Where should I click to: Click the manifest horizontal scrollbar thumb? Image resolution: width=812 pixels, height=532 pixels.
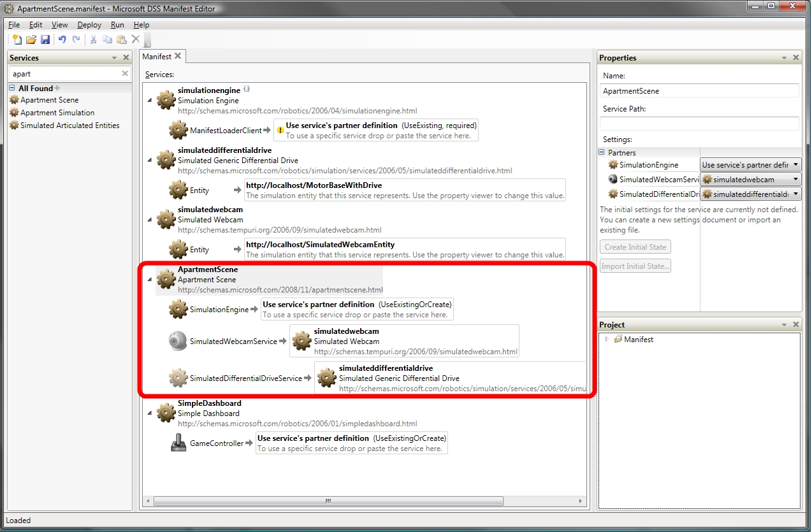[329, 501]
